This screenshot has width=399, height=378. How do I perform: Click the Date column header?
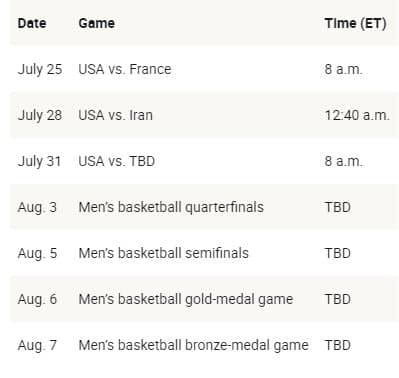click(x=32, y=23)
